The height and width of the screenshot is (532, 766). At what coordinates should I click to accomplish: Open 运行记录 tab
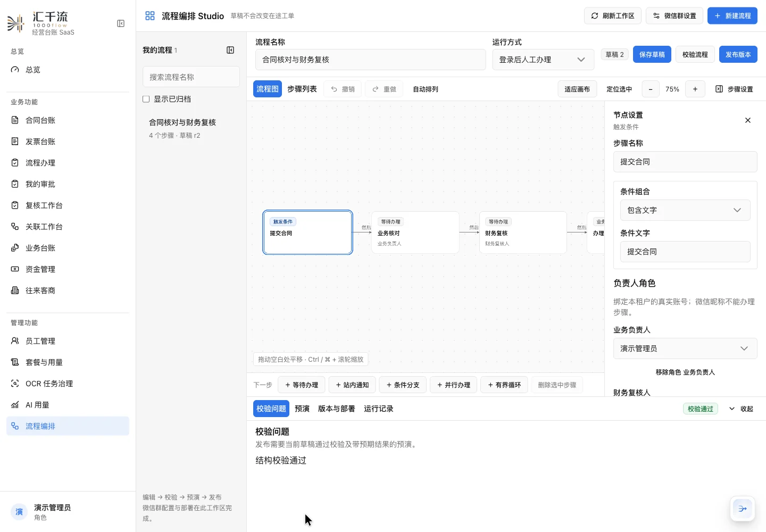point(379,409)
